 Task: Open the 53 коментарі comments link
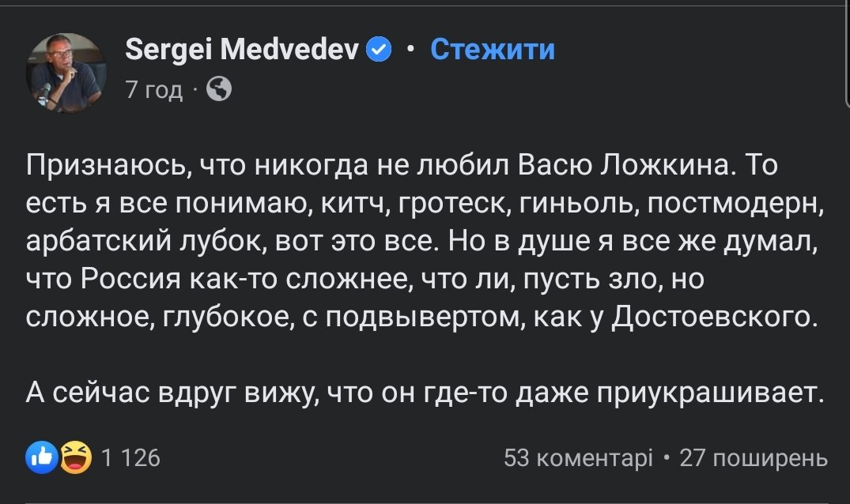pyautogui.click(x=578, y=457)
